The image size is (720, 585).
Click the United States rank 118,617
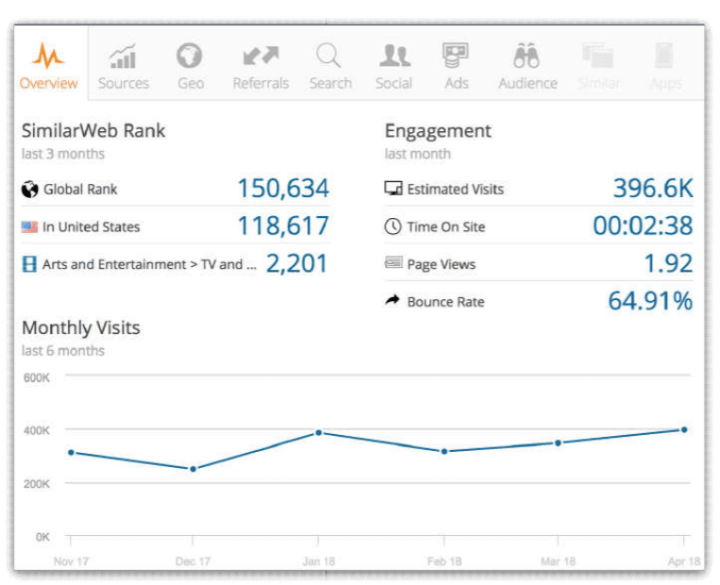click(283, 226)
